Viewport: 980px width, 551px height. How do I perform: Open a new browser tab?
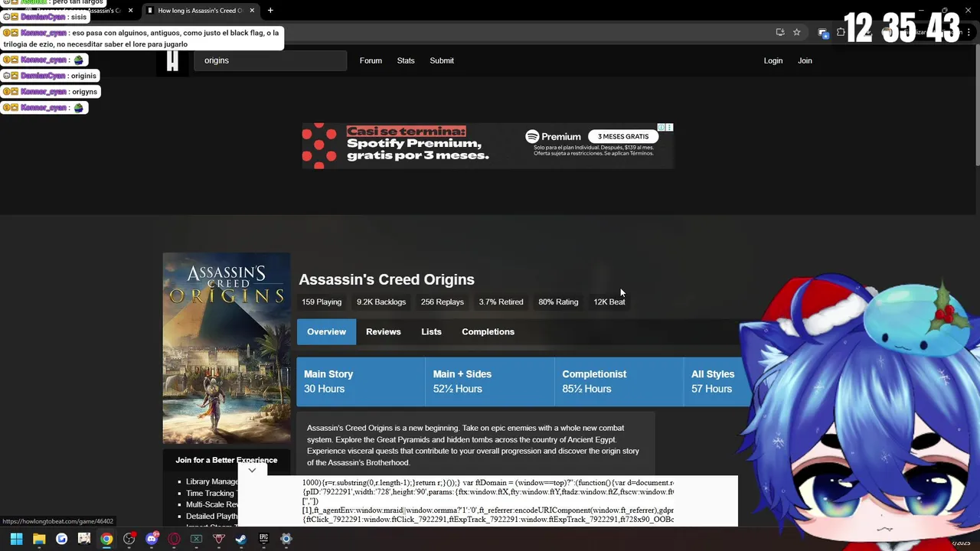tap(270, 11)
